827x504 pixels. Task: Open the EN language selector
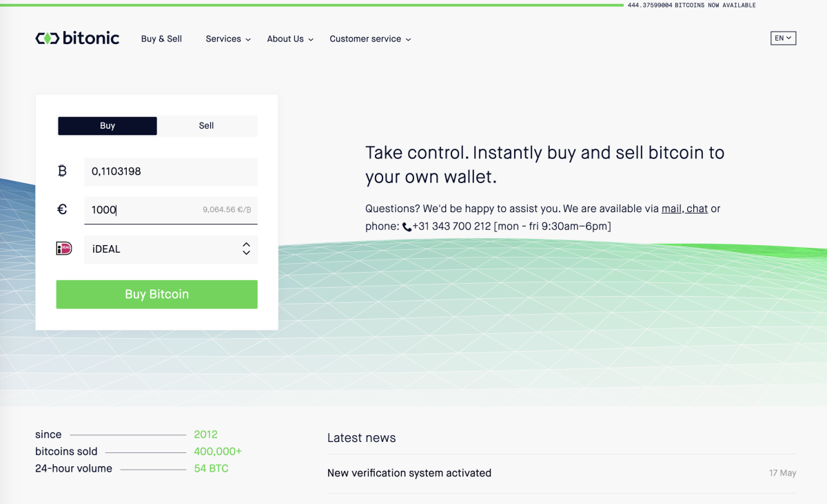783,39
